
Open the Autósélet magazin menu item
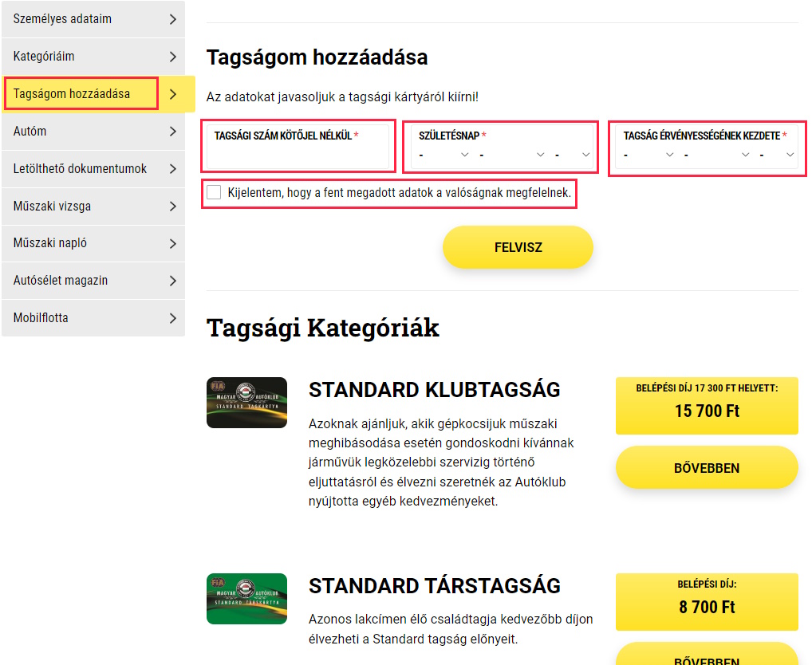click(93, 281)
